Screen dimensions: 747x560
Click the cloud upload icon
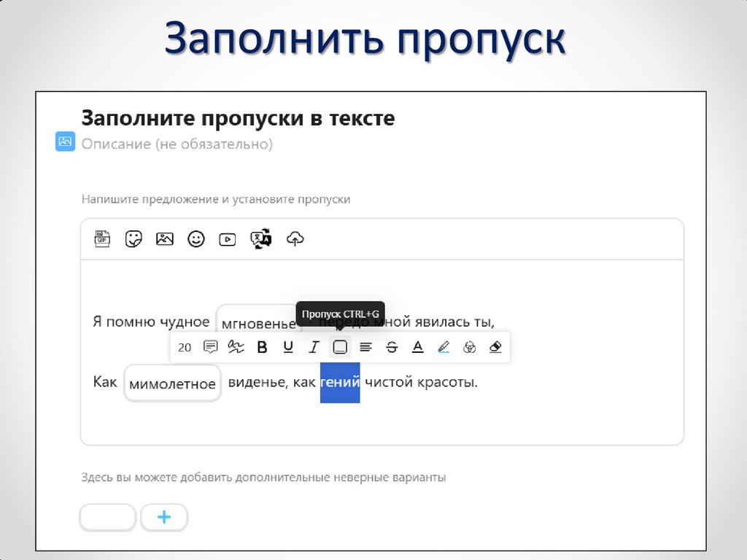click(x=295, y=239)
